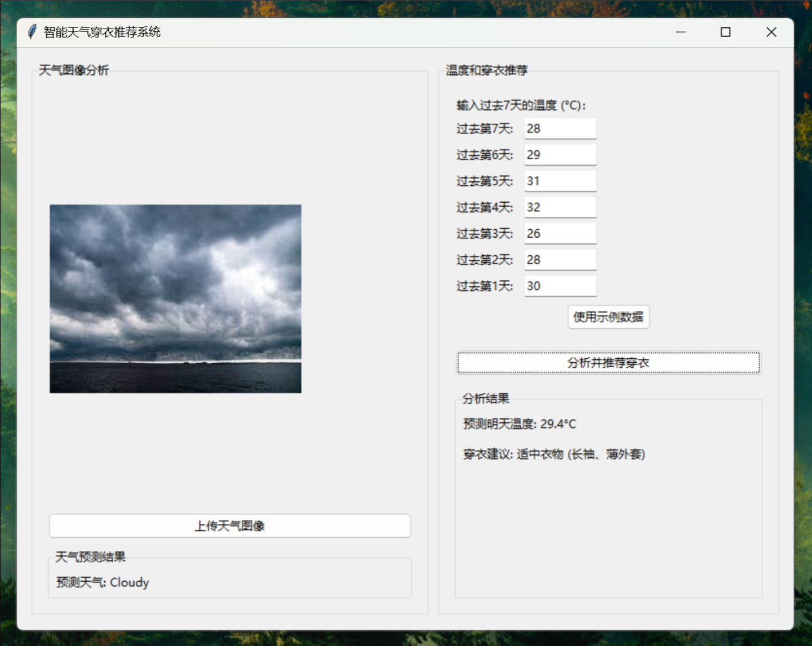Viewport: 812px width, 646px height.
Task: Select the 过去第6天 input showing 29
Action: point(560,155)
